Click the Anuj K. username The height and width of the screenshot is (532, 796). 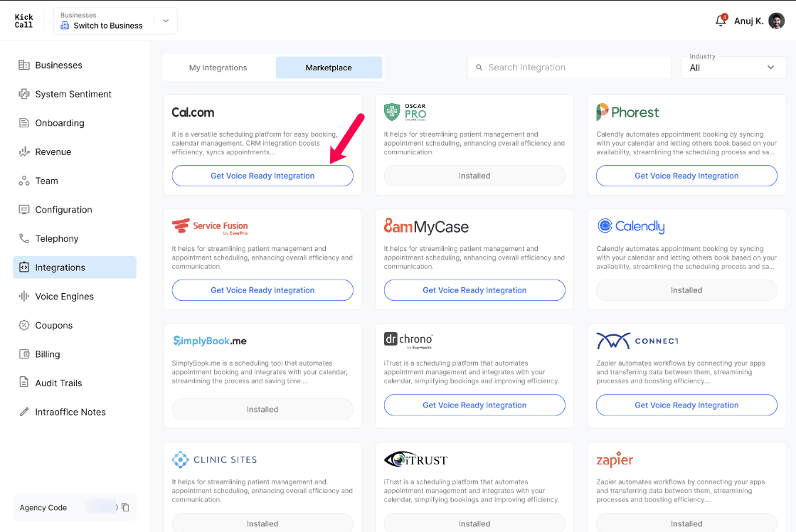pyautogui.click(x=749, y=21)
